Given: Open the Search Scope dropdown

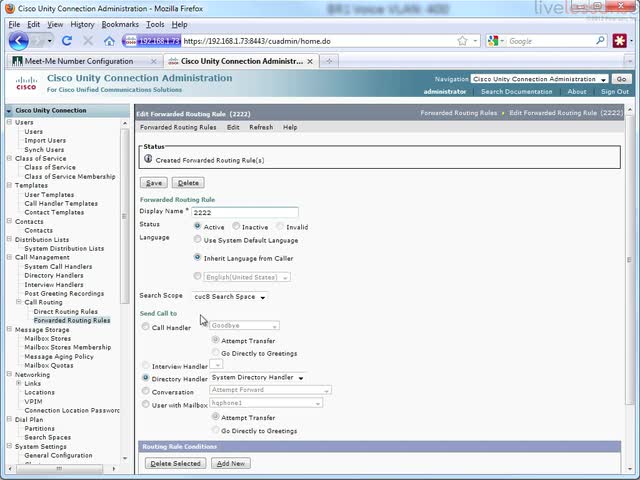Looking at the screenshot, I should point(230,297).
